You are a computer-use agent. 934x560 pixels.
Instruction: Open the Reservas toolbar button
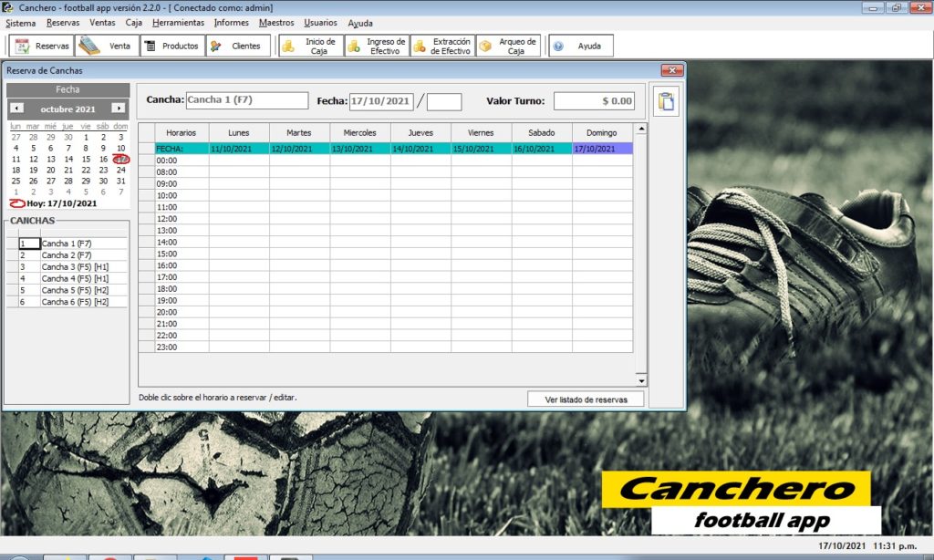(x=42, y=46)
